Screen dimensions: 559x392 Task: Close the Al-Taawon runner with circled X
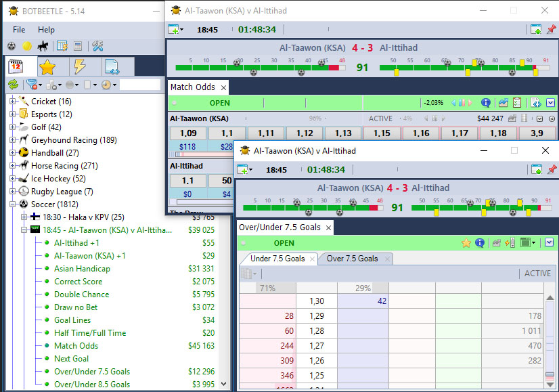coord(552,118)
